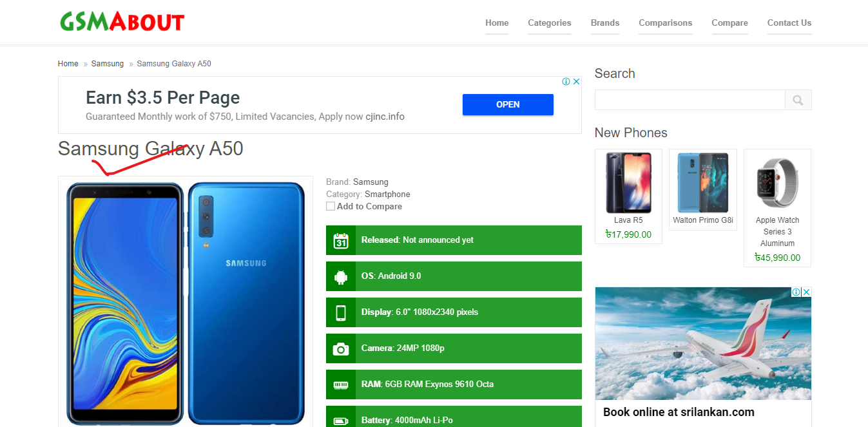
Task: Click the Guaranteed Monthly work ad description
Action: pos(245,117)
